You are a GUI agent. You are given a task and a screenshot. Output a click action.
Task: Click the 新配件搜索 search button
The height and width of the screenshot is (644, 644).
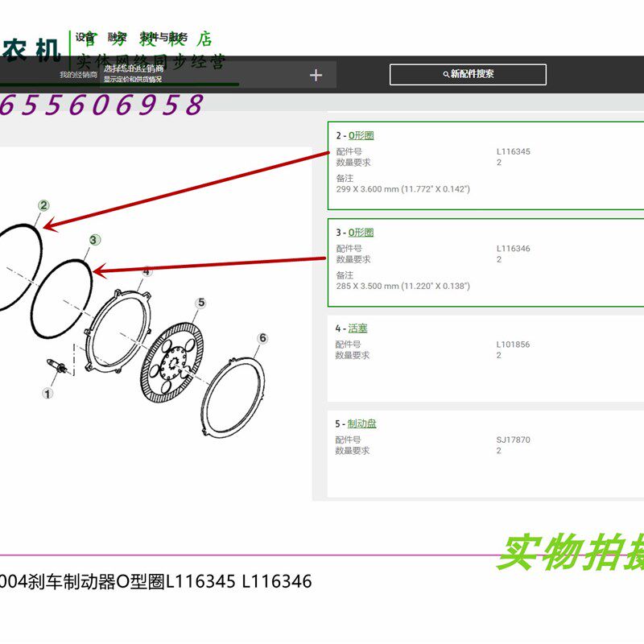469,74
